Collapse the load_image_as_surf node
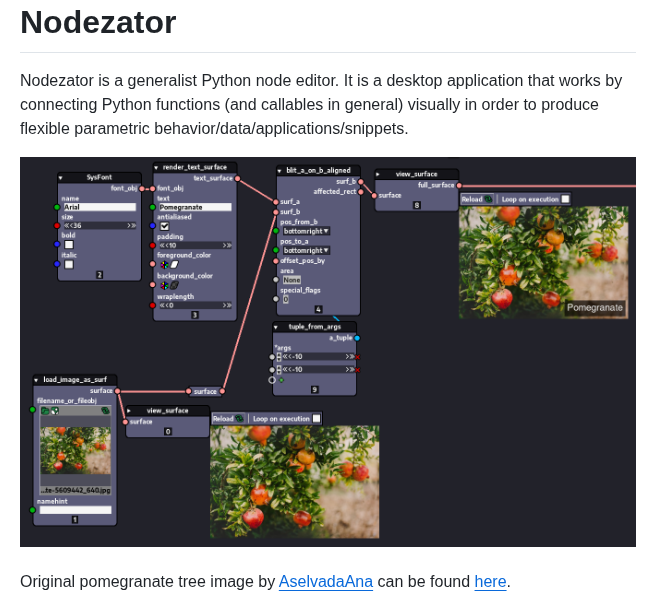The height and width of the screenshot is (600, 655). pyautogui.click(x=36, y=380)
